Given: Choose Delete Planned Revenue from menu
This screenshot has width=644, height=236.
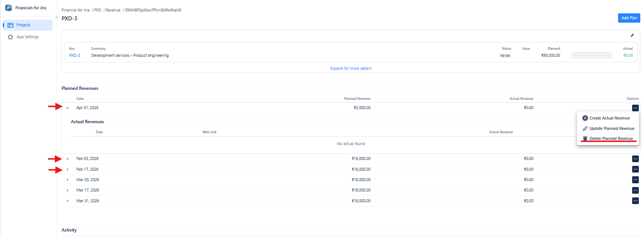Looking at the screenshot, I should pos(608,138).
